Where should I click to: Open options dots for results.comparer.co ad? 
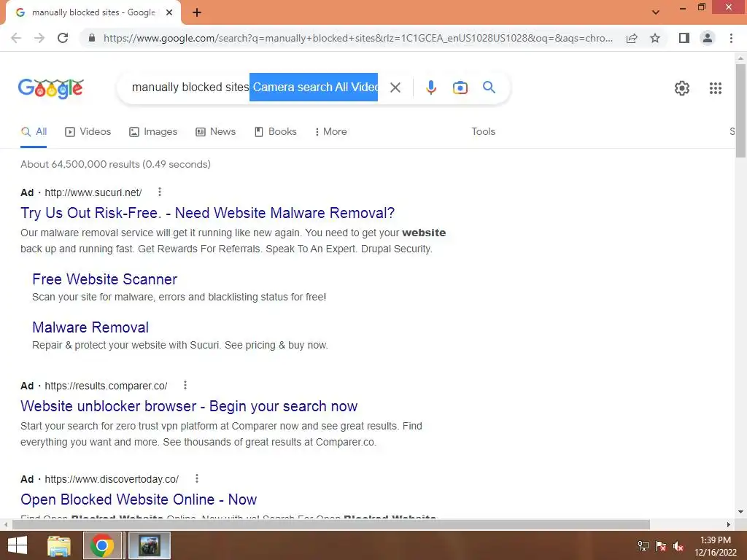tap(185, 385)
